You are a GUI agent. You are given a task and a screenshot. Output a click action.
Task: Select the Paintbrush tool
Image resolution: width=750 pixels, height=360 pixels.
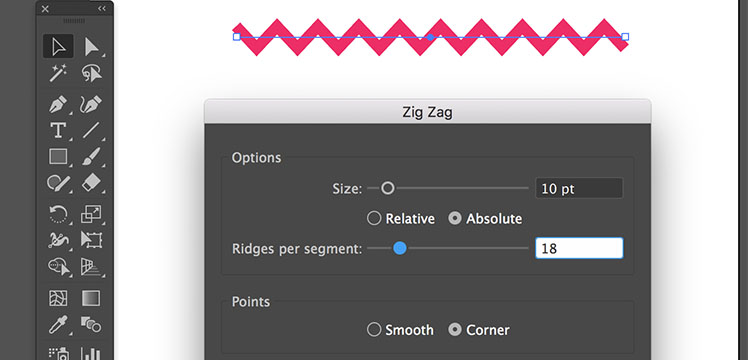click(x=91, y=156)
